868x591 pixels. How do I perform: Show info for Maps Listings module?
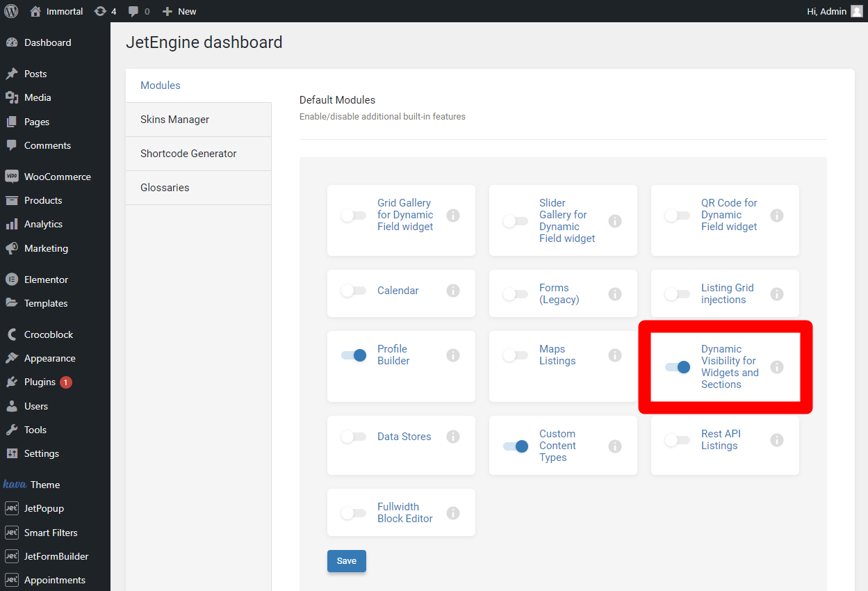615,355
